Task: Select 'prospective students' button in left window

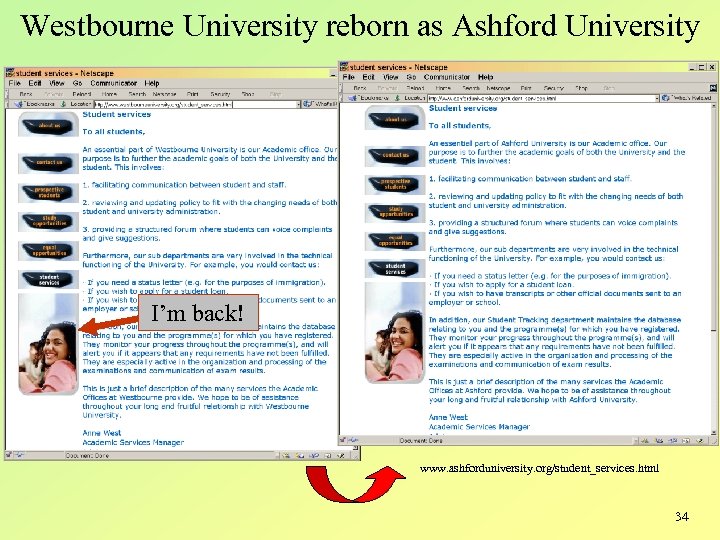Action: pyautogui.click(x=49, y=192)
